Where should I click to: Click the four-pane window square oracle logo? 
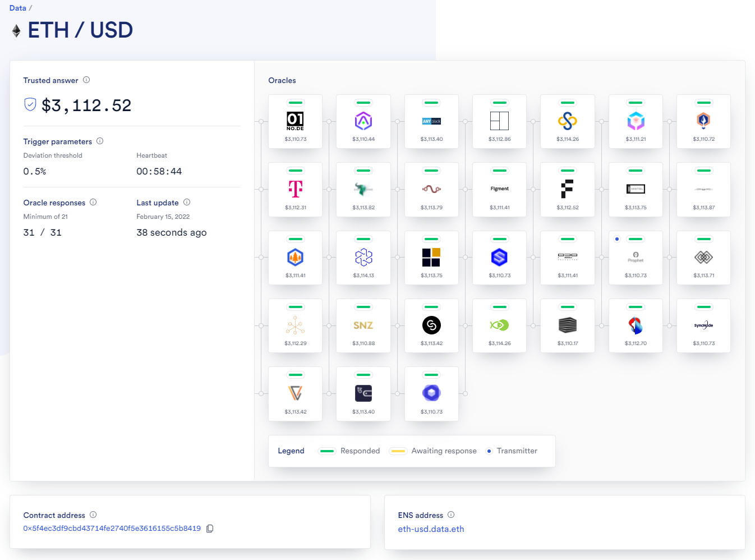[x=499, y=121]
